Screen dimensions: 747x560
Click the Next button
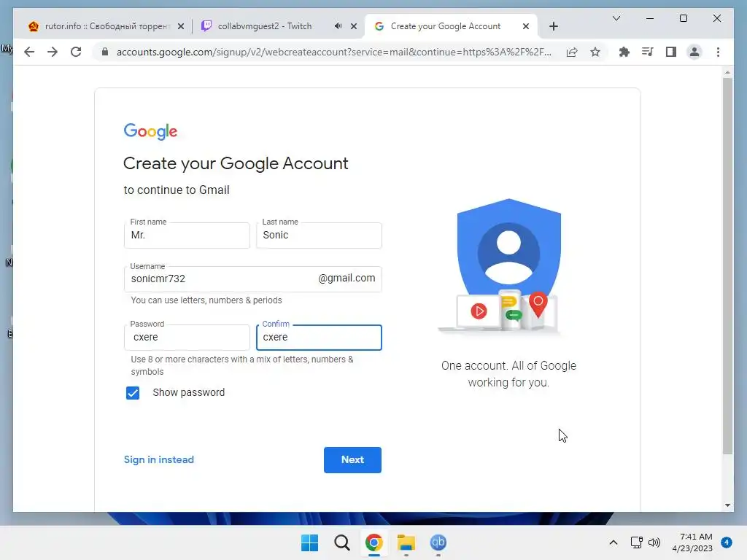click(x=352, y=460)
